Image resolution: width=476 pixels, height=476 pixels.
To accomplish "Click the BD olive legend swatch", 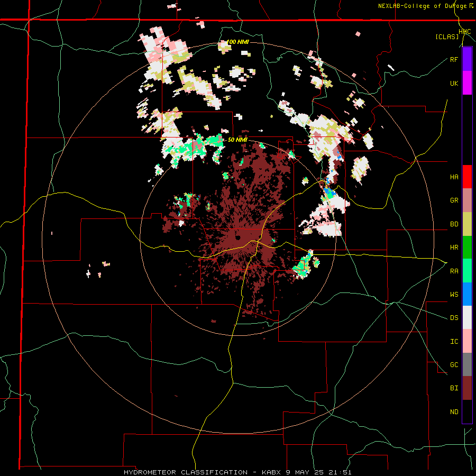I will 467,224.
